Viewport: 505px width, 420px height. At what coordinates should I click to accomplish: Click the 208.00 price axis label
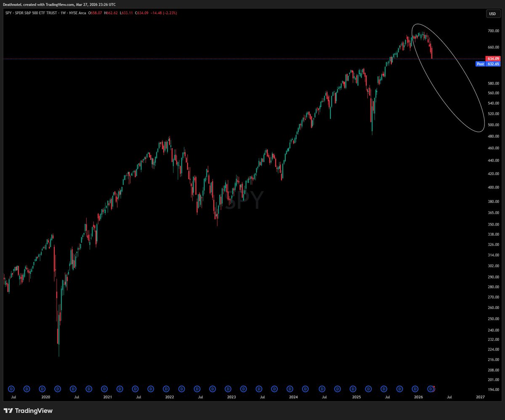pyautogui.click(x=493, y=370)
